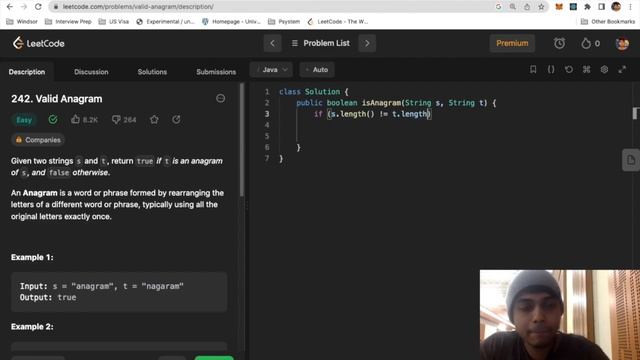Screen dimensions: 640x360
Task: Toggle editor fullscreen icon
Action: click(622, 69)
